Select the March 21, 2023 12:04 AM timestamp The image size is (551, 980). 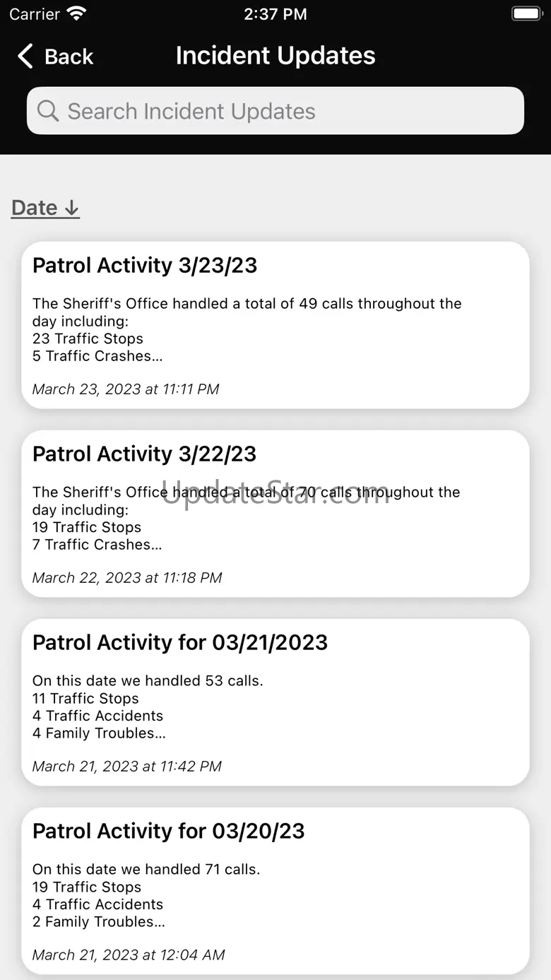coord(129,955)
